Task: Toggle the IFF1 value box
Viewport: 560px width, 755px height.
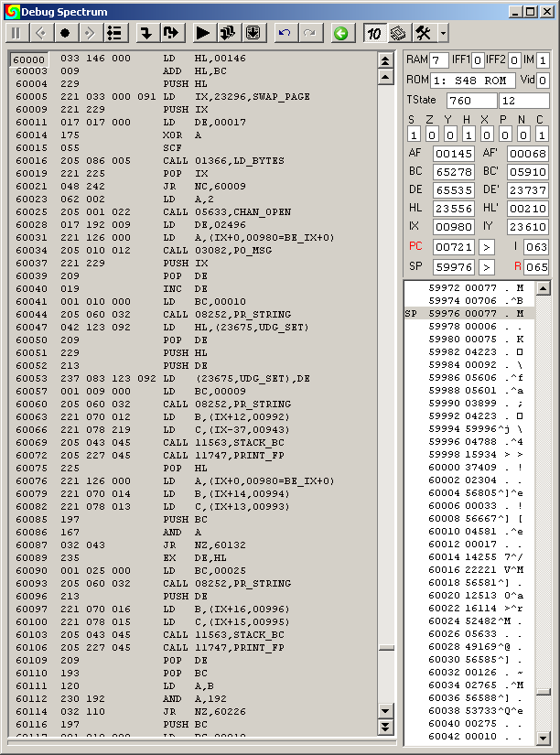Action: [x=477, y=60]
